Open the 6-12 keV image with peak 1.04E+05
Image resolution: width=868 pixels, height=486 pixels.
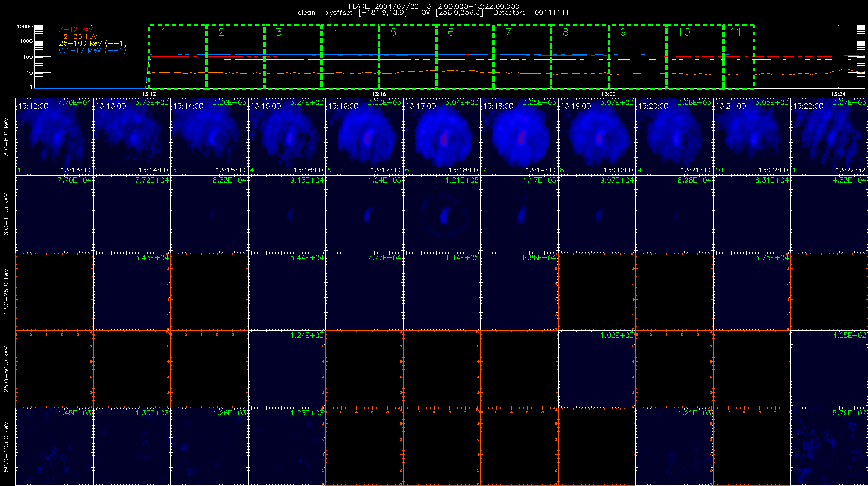click(364, 214)
